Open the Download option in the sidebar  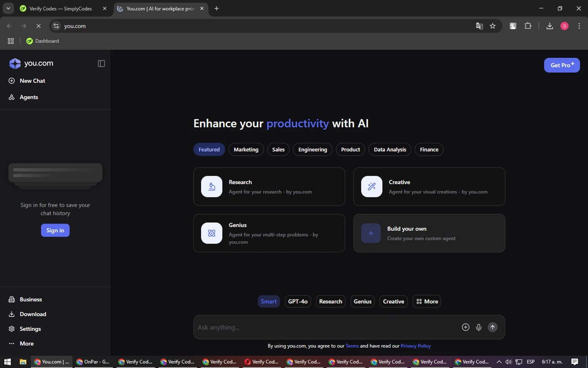point(27,314)
